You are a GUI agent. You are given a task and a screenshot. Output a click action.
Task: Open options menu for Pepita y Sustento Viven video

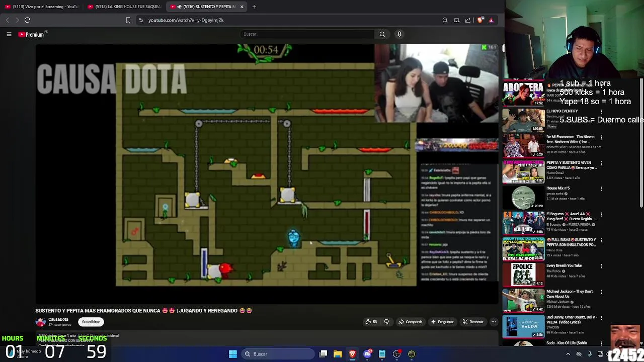601,163
